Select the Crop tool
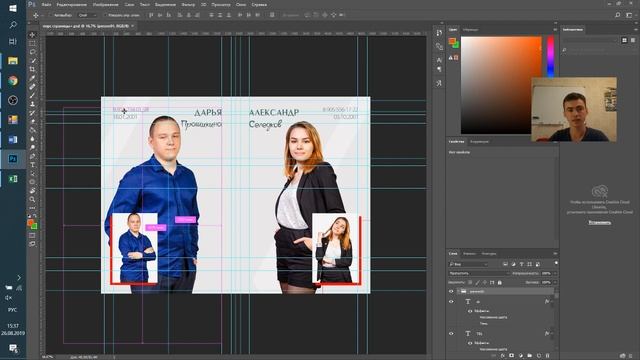 [32, 69]
